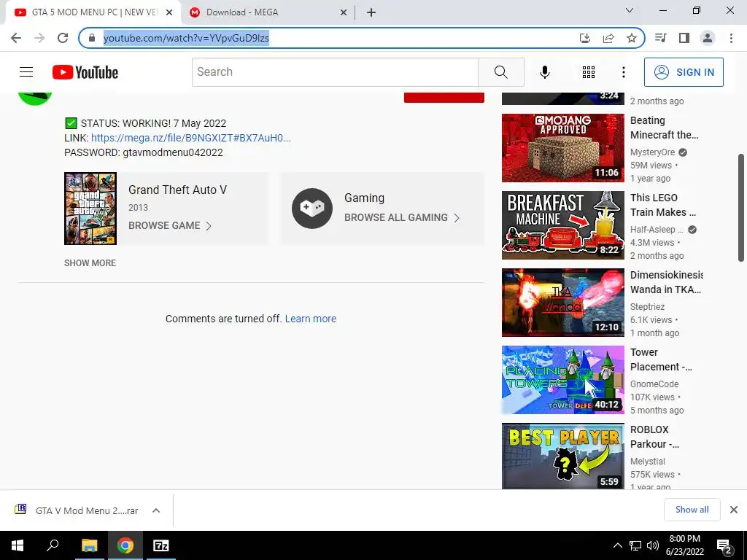The width and height of the screenshot is (747, 560).
Task: Open the Breakfast Machine video thumbnail
Action: tap(562, 225)
